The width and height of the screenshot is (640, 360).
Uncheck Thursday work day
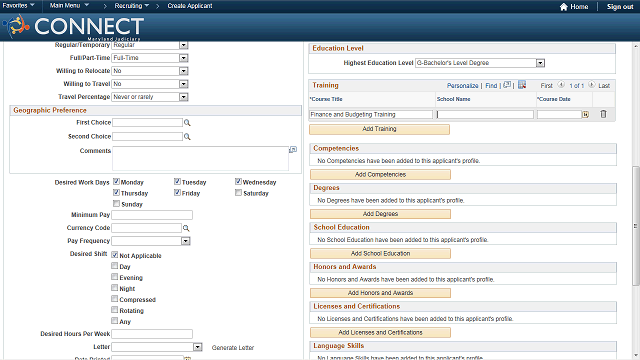116,193
